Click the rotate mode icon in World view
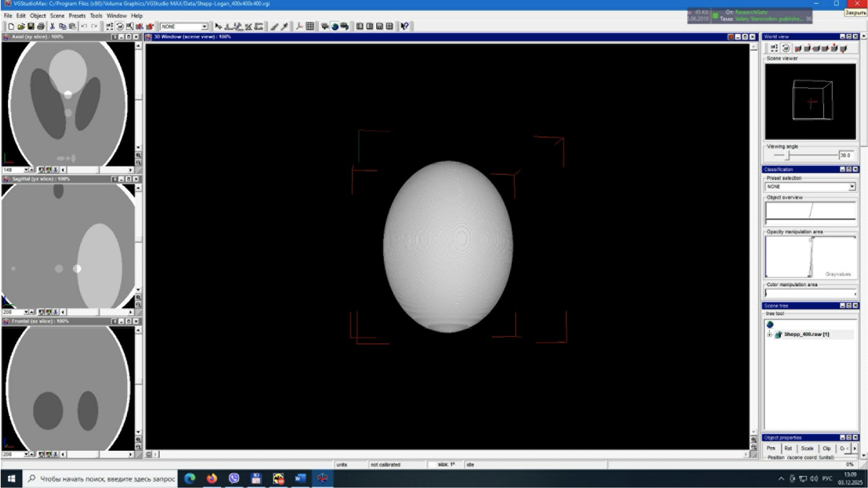The image size is (868, 488). click(x=786, y=48)
